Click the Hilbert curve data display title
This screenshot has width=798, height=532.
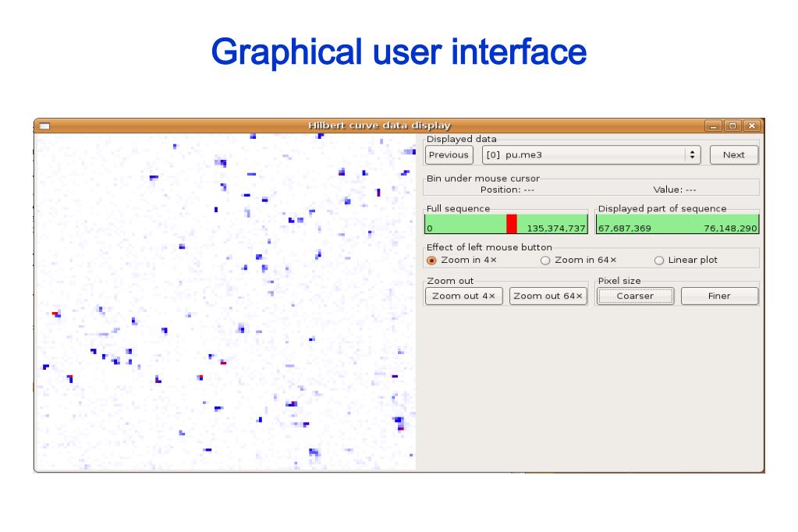[379, 126]
